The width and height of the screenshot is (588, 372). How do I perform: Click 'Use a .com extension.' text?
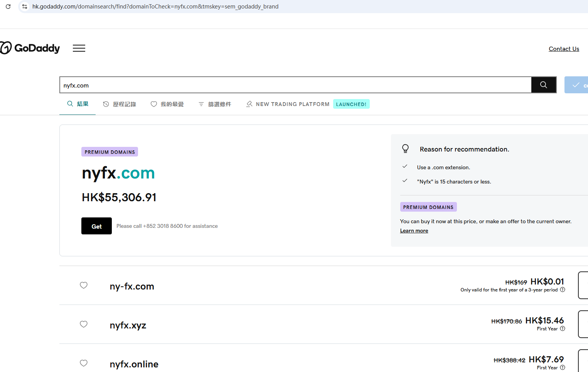(443, 167)
